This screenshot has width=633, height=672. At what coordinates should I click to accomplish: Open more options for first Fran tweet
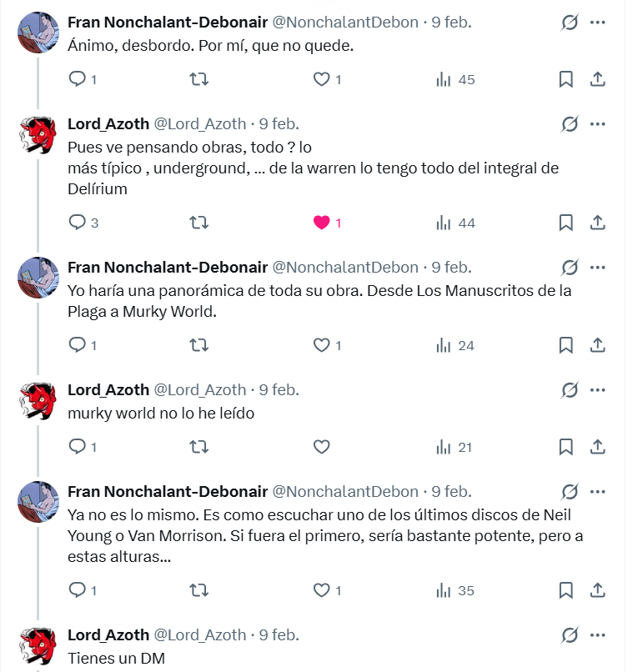click(597, 23)
